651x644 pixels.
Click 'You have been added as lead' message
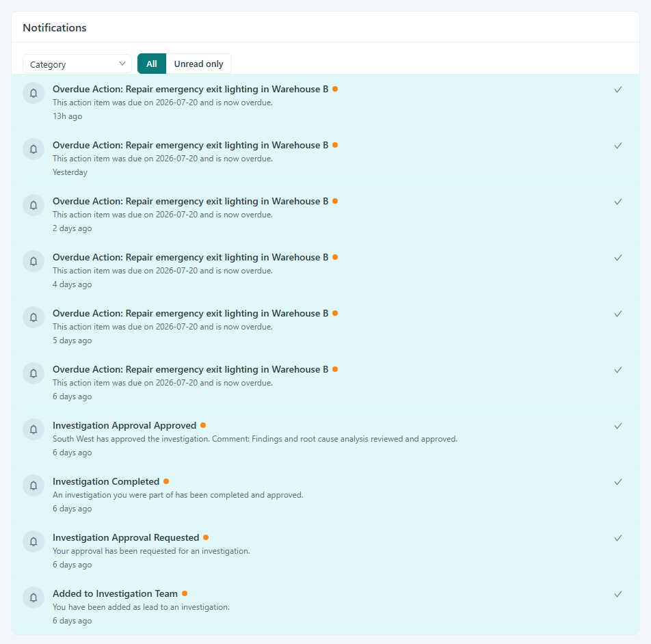coord(141,606)
